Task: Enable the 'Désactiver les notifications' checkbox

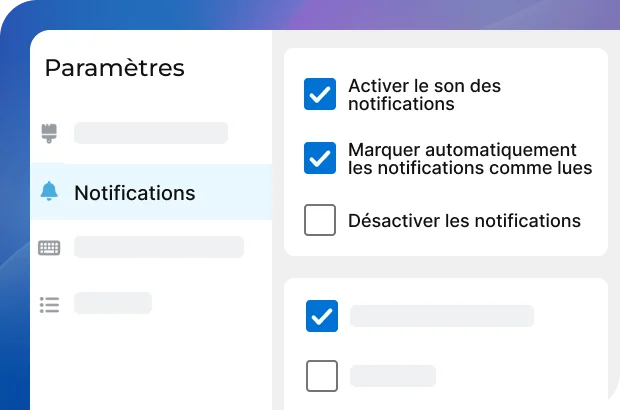Action: (320, 220)
